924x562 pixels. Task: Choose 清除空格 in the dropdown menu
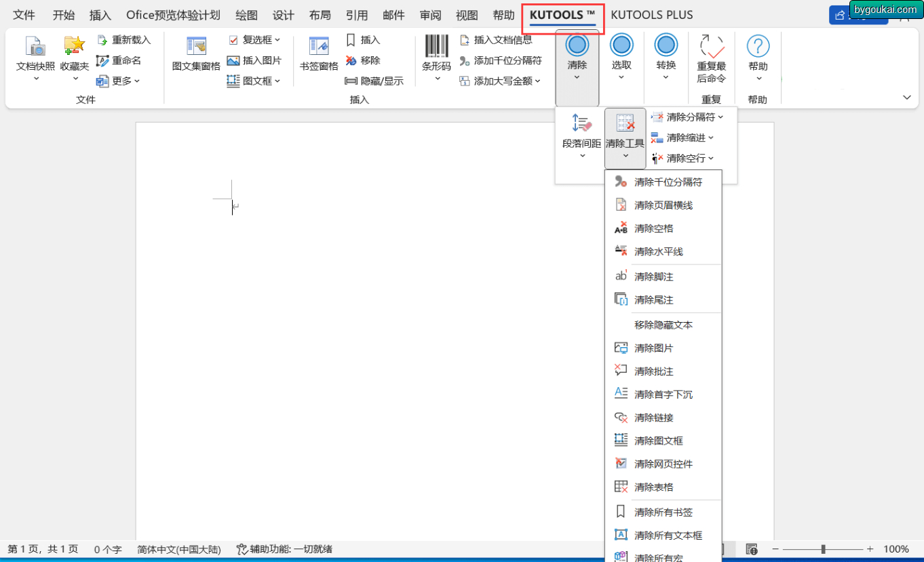[x=663, y=228]
